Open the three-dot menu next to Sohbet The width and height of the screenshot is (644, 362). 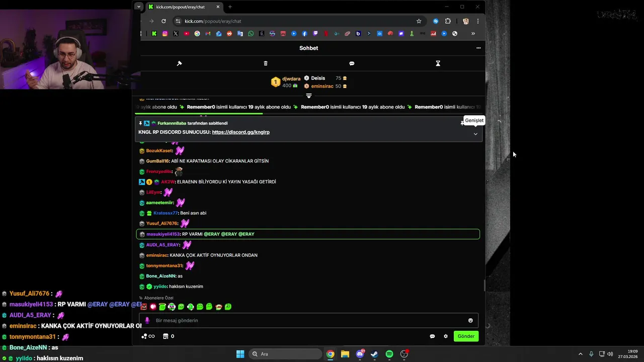(x=478, y=48)
